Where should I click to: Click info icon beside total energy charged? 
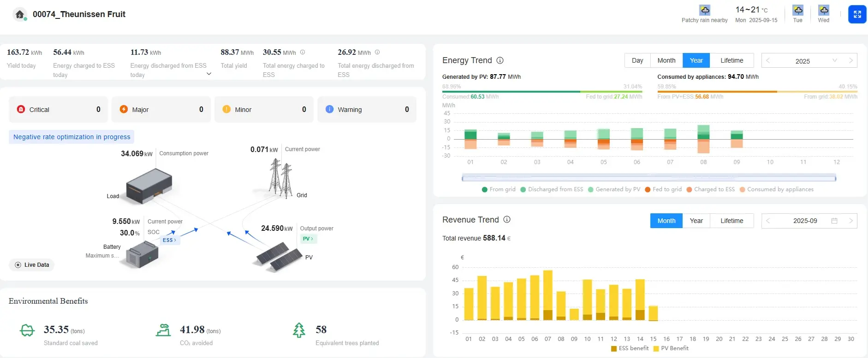point(303,53)
